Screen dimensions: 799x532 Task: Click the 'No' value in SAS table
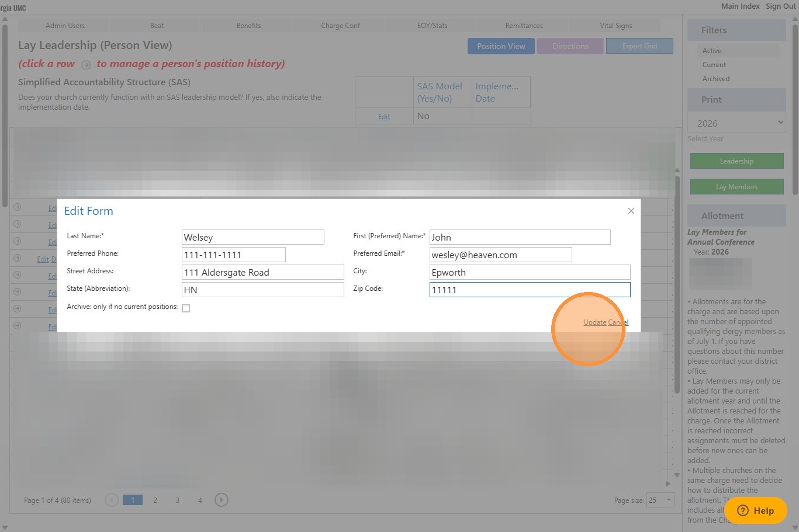tap(423, 116)
